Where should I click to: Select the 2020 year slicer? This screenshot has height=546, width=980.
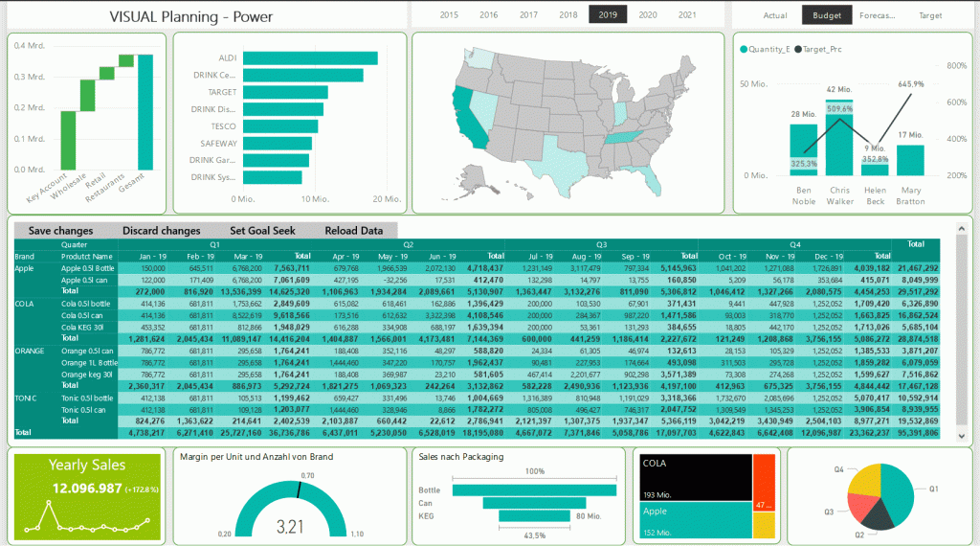point(648,14)
